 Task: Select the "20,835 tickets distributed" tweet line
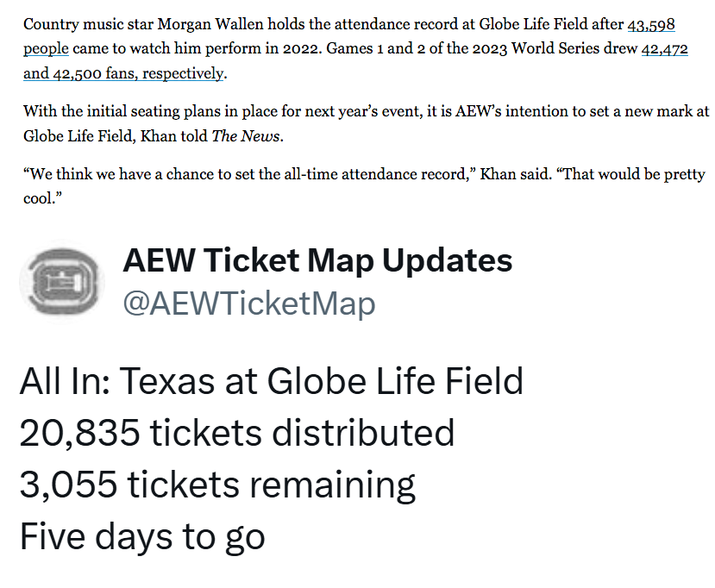pyautogui.click(x=237, y=433)
